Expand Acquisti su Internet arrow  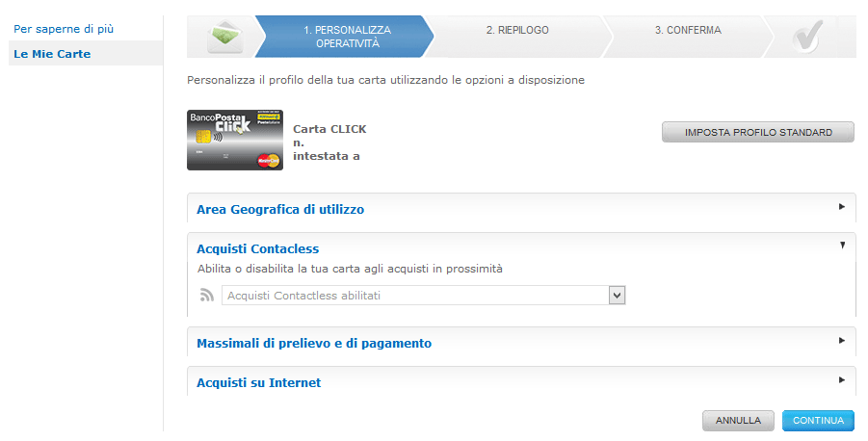coord(842,379)
